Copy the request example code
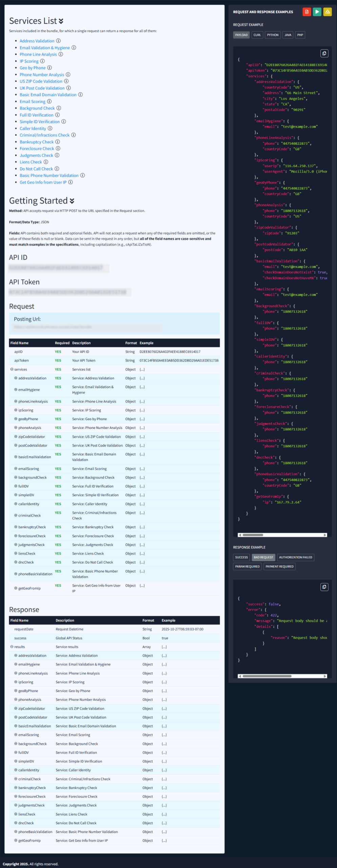This screenshot has height=868, width=337. pyautogui.click(x=324, y=54)
